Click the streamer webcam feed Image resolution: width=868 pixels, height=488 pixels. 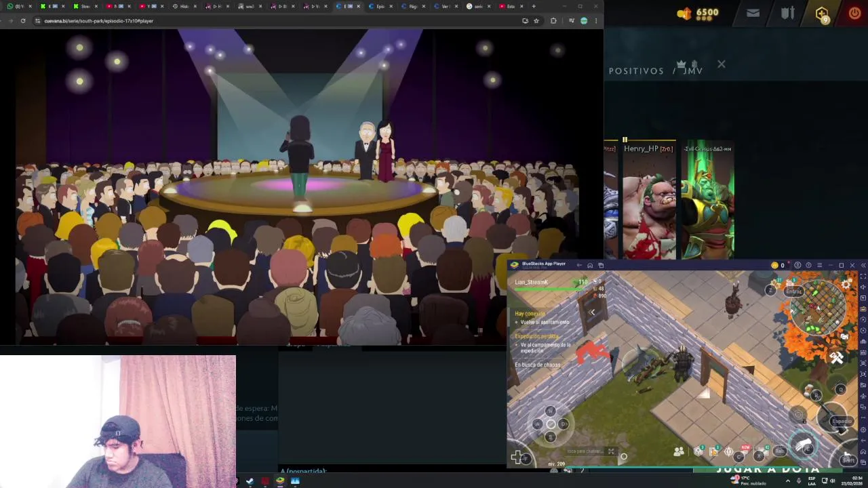click(118, 420)
